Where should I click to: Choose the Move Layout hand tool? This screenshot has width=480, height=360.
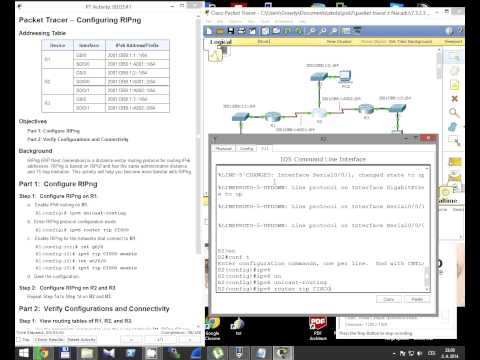(454, 71)
